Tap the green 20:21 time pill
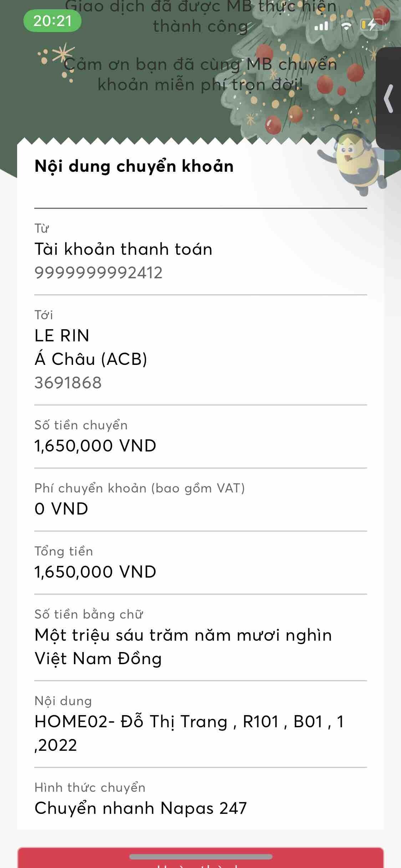The width and height of the screenshot is (401, 868). coord(52,21)
